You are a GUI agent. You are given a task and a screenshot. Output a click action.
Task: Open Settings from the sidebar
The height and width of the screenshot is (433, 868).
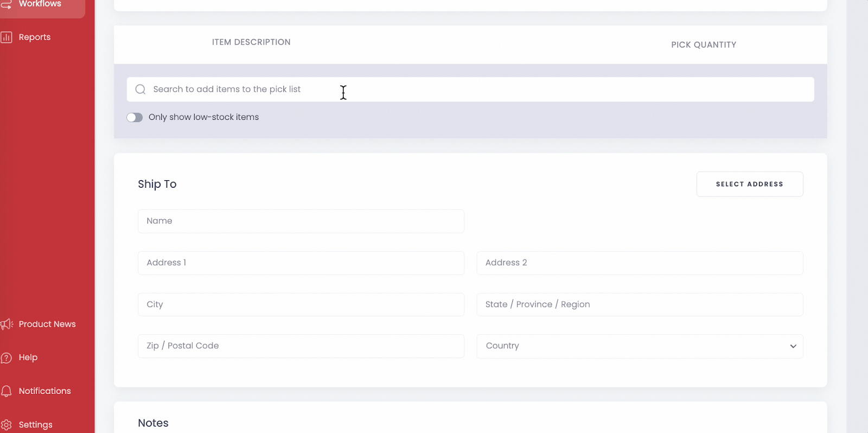click(36, 424)
